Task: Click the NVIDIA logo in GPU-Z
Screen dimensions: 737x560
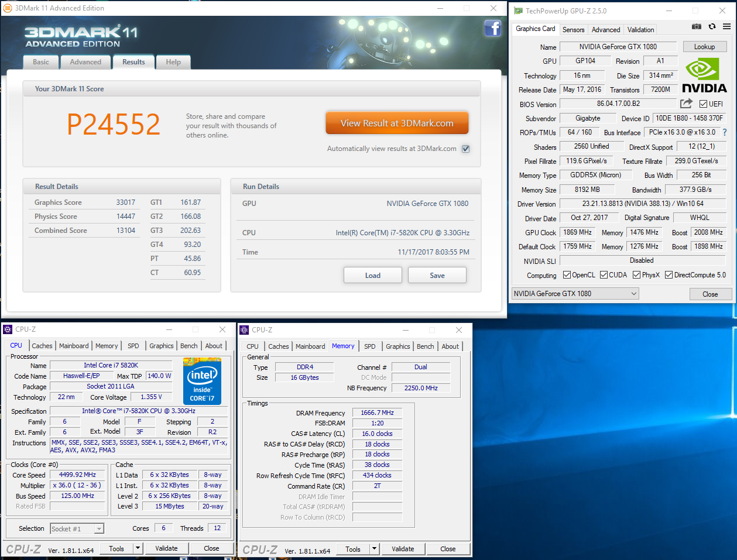Action: click(704, 76)
